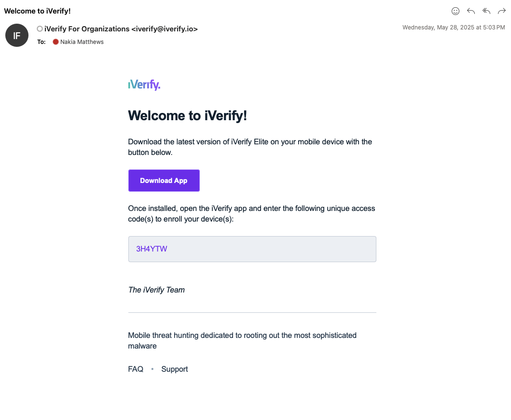This screenshot has height=420, width=511.
Task: Click the "To:" recipient label
Action: click(41, 42)
